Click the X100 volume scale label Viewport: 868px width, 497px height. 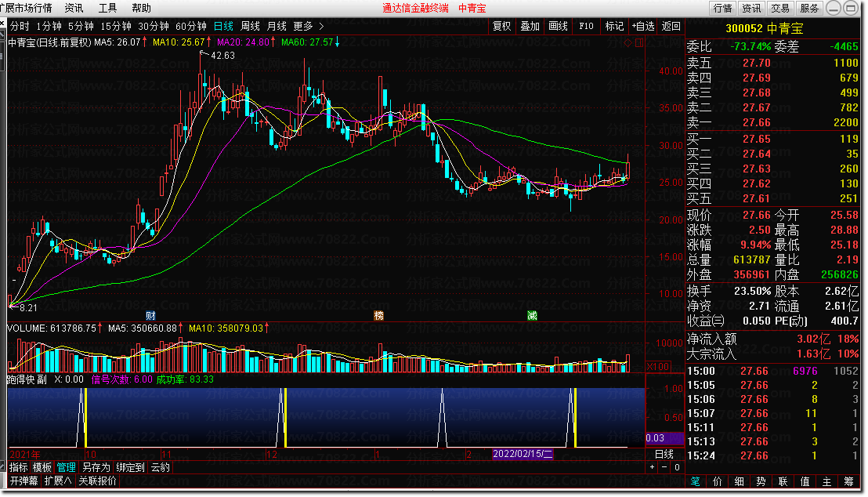(657, 366)
